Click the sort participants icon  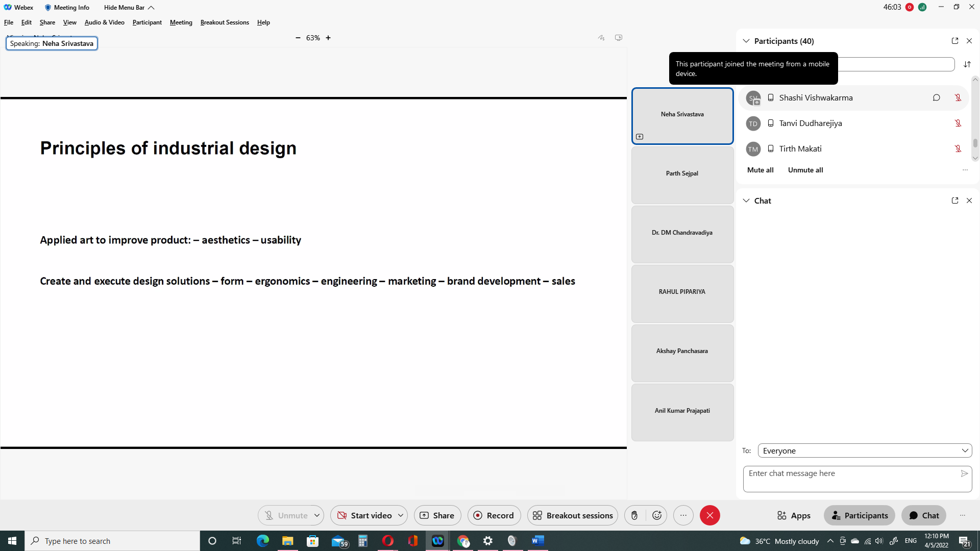(x=967, y=64)
